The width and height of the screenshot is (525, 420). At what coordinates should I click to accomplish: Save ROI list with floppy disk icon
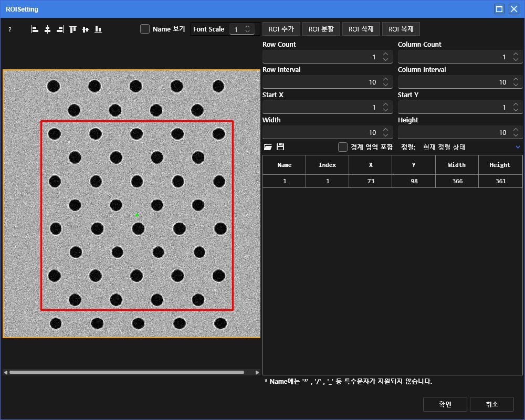click(280, 147)
